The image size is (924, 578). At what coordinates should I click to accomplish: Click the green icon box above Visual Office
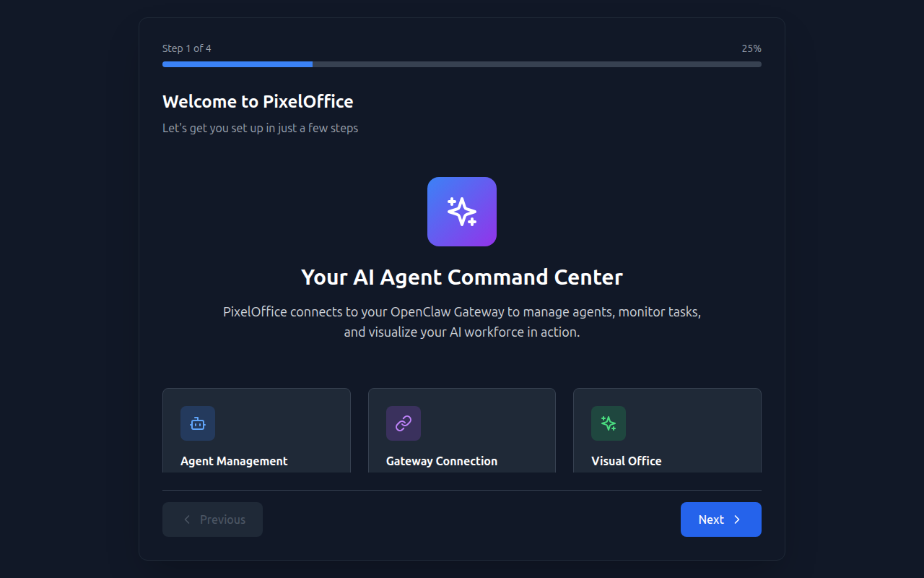pyautogui.click(x=608, y=423)
